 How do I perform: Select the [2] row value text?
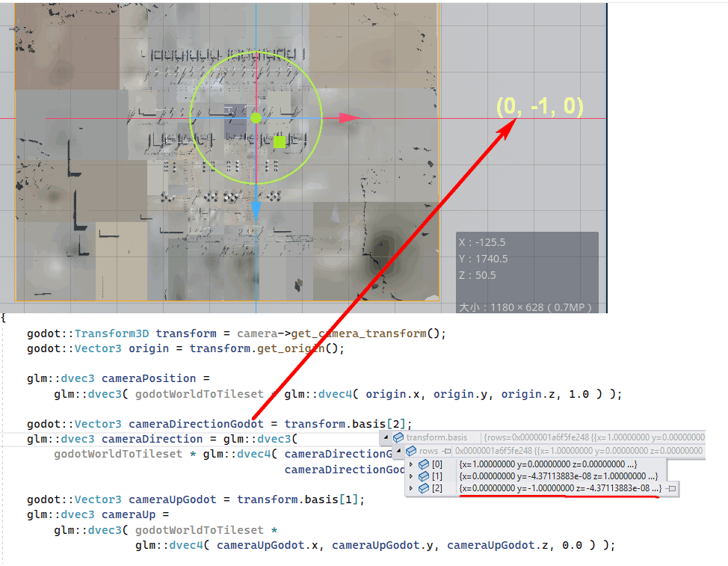tap(559, 488)
